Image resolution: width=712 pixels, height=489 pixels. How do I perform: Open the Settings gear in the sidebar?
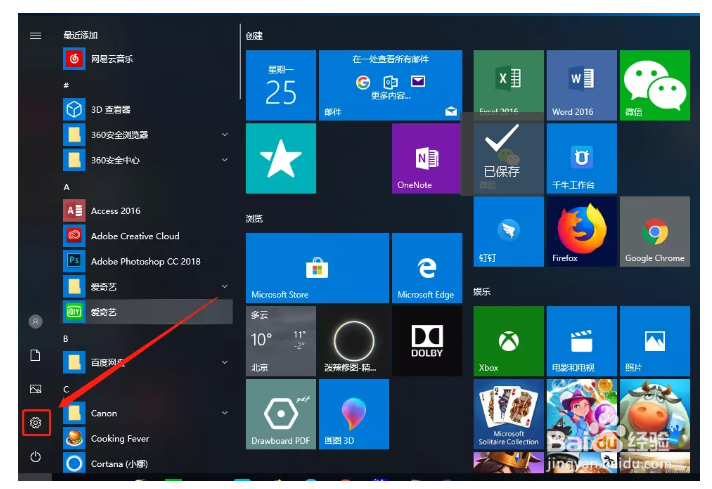pyautogui.click(x=35, y=423)
